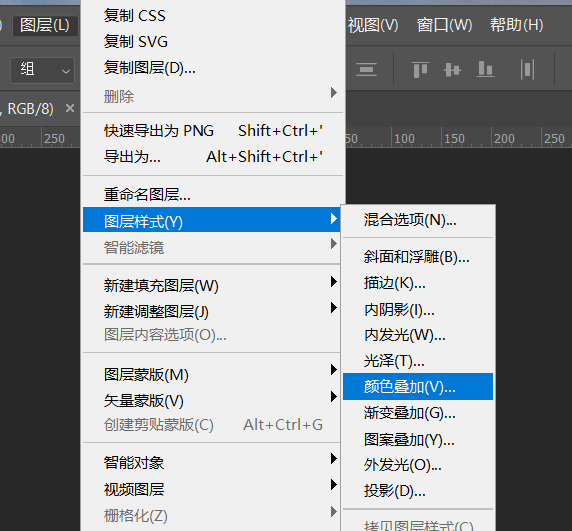Click the align top edges icon
The image size is (572, 531).
[420, 69]
